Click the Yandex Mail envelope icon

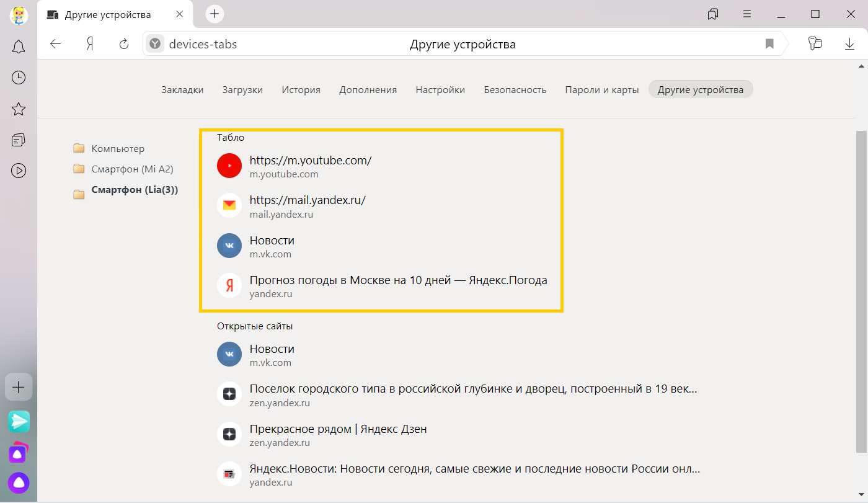229,206
